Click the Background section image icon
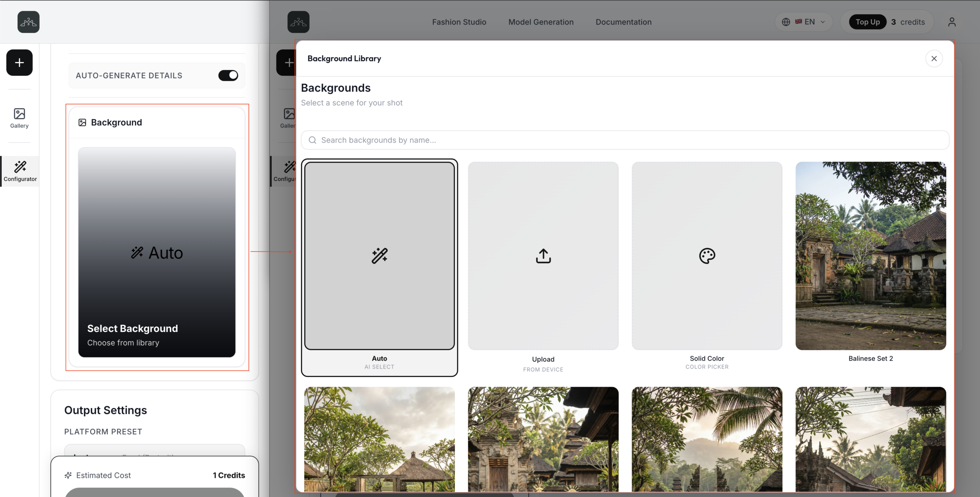Viewport: 980px width, 497px height. pyautogui.click(x=82, y=123)
